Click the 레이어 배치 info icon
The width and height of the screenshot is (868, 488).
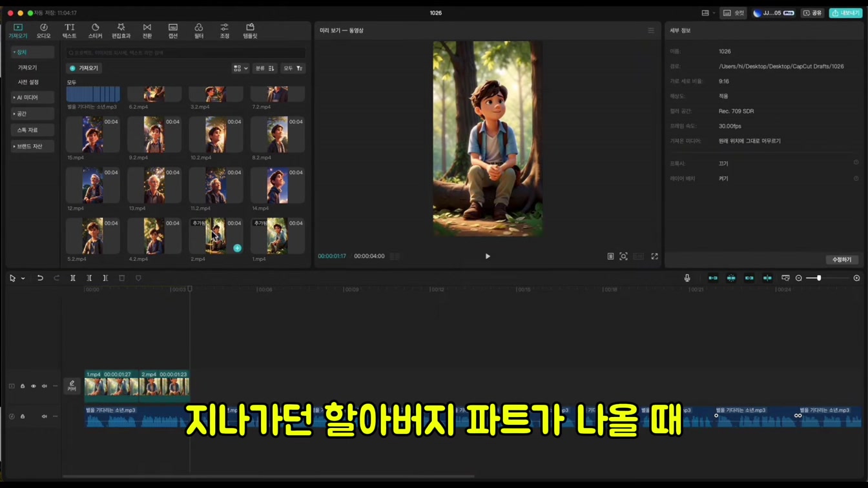(856, 178)
